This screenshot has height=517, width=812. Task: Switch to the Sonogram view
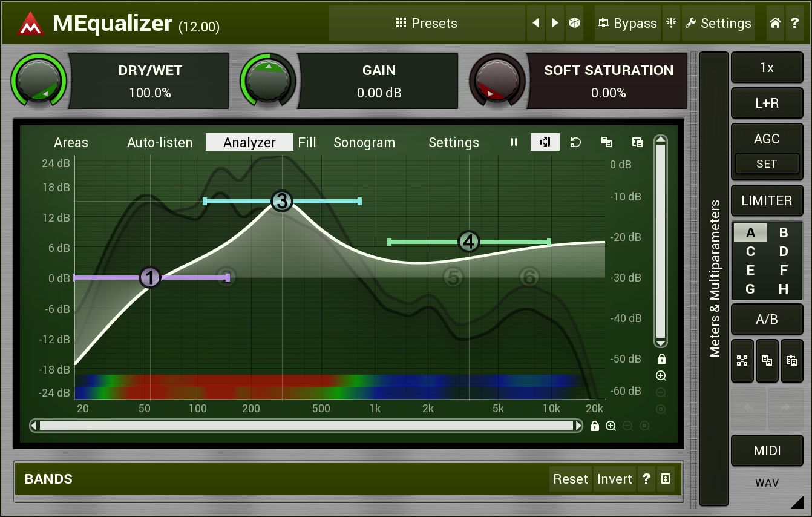(364, 143)
